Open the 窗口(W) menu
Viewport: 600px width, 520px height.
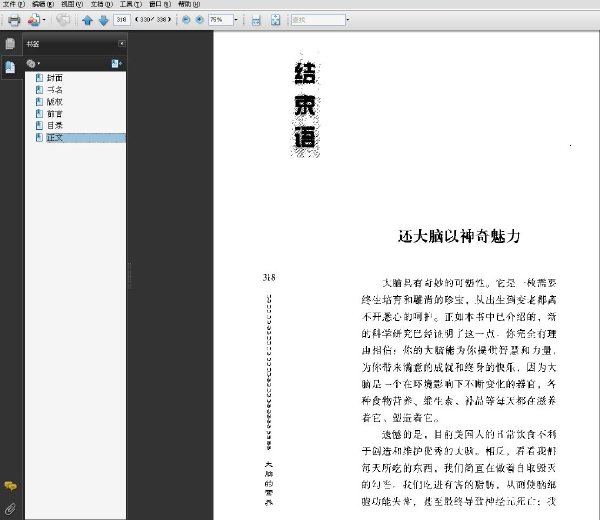(x=160, y=4)
